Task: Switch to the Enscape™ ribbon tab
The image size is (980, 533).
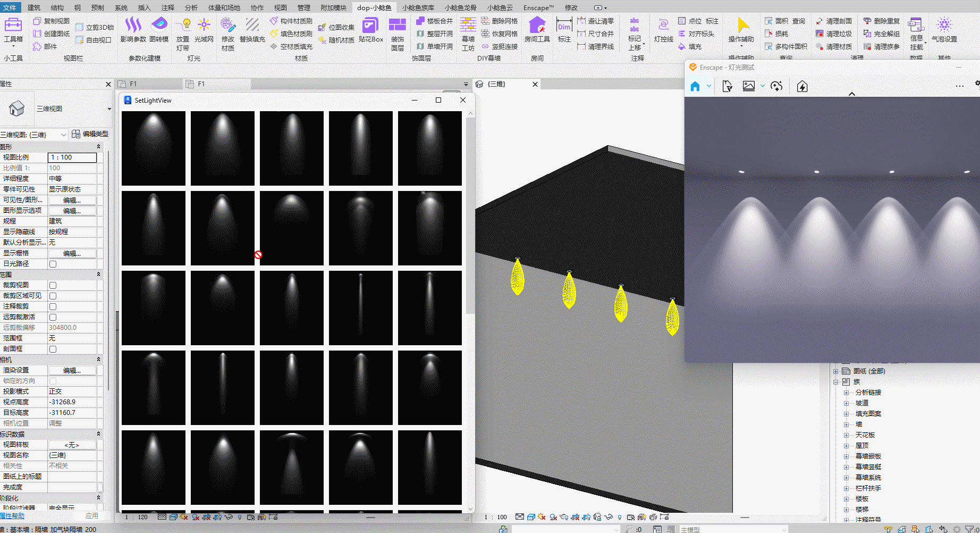Action: point(538,7)
